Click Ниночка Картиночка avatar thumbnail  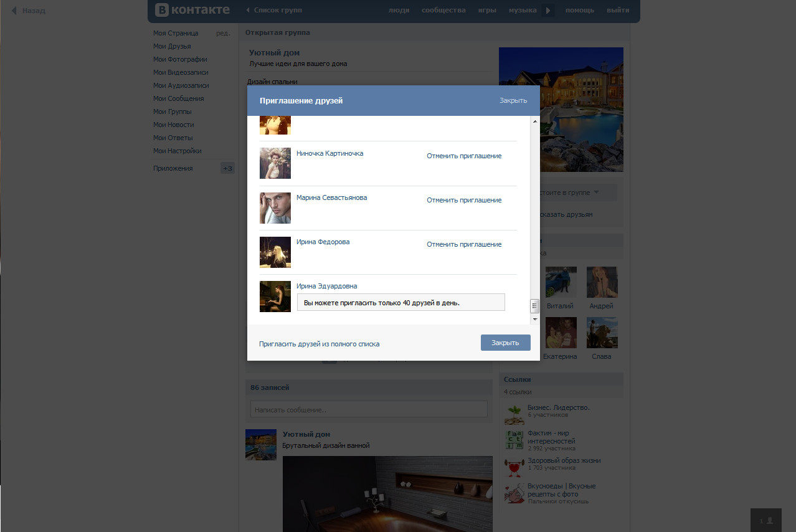275,163
